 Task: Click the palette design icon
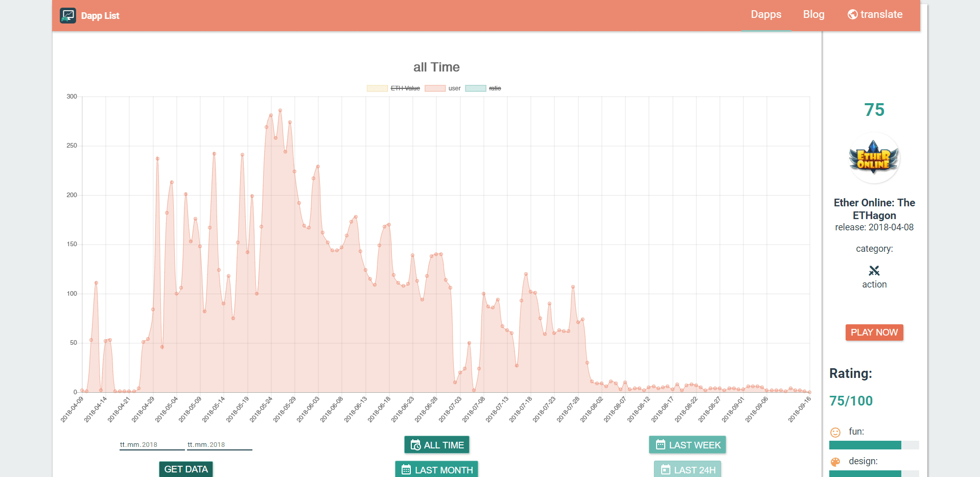pos(835,462)
